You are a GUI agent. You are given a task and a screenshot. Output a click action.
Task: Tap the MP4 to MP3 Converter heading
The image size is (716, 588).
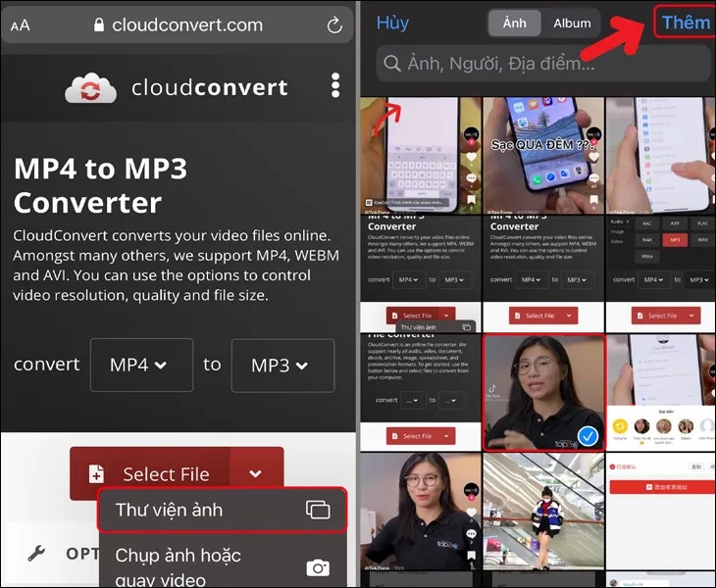click(x=100, y=185)
